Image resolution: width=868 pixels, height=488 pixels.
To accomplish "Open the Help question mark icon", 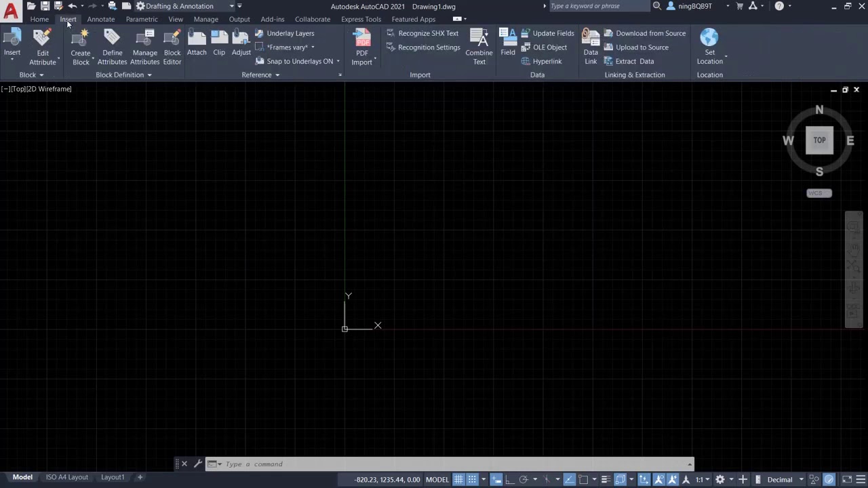I will coord(779,6).
